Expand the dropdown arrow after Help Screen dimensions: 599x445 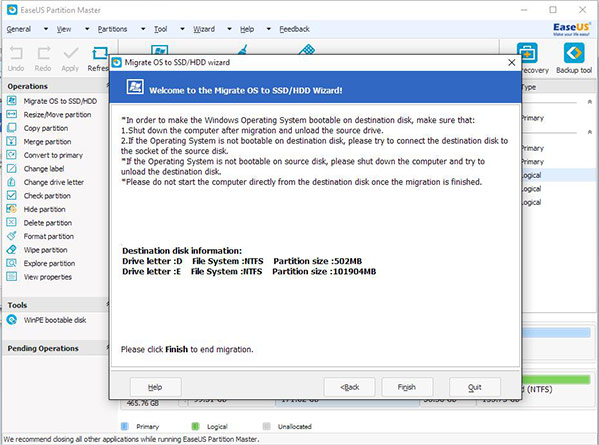pyautogui.click(x=269, y=29)
